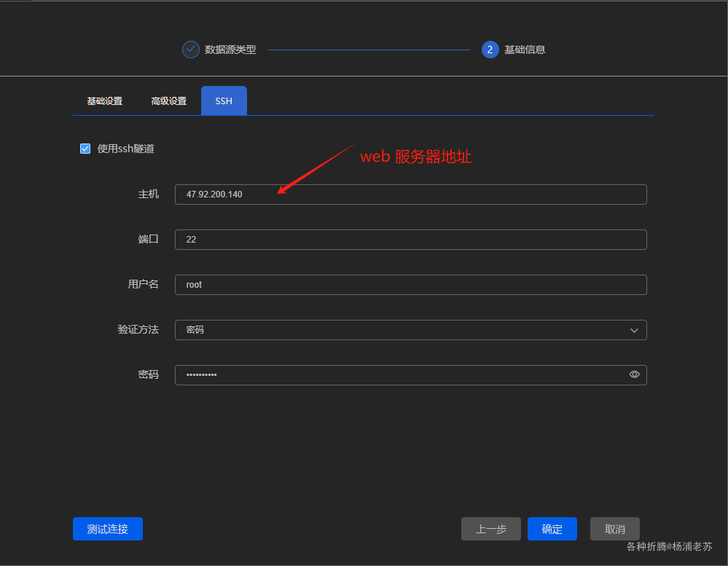This screenshot has width=728, height=566.
Task: Expand the 验证方法 dropdown arrow
Action: coord(634,330)
